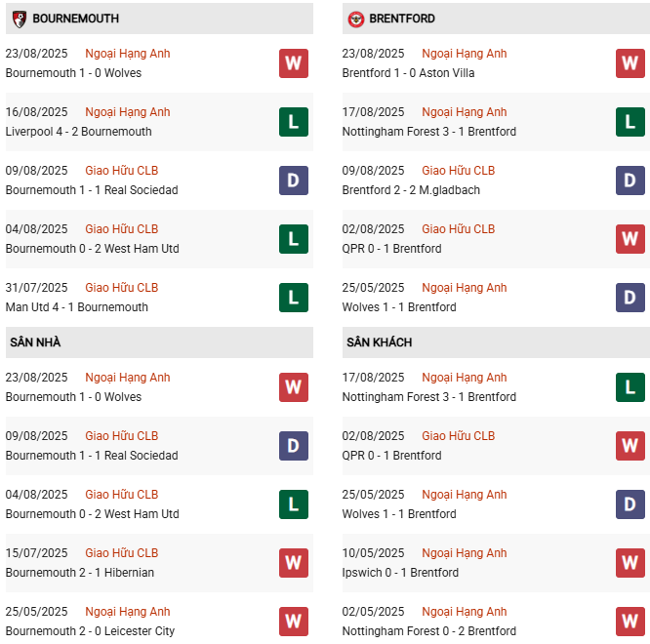Open Giao Hữu CLB link for Man Utd match

(121, 288)
